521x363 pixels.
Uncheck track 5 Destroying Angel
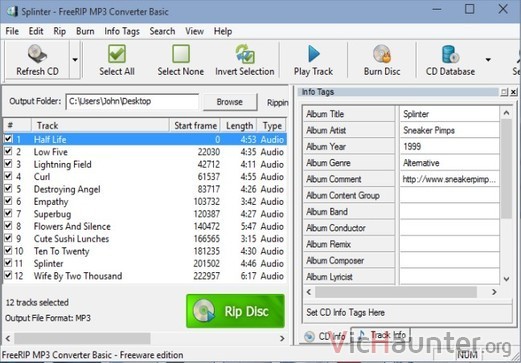pos(8,188)
